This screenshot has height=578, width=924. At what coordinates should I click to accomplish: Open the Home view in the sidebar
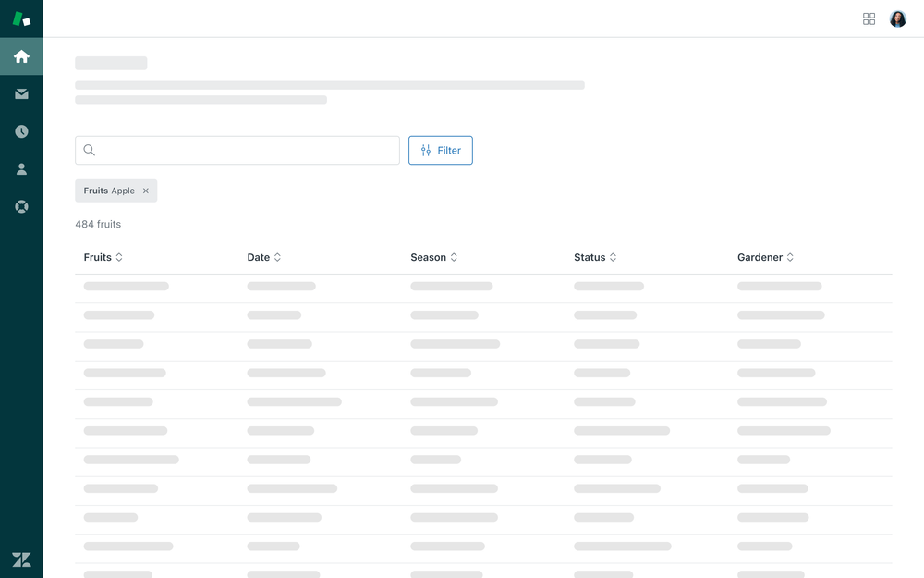click(20, 55)
